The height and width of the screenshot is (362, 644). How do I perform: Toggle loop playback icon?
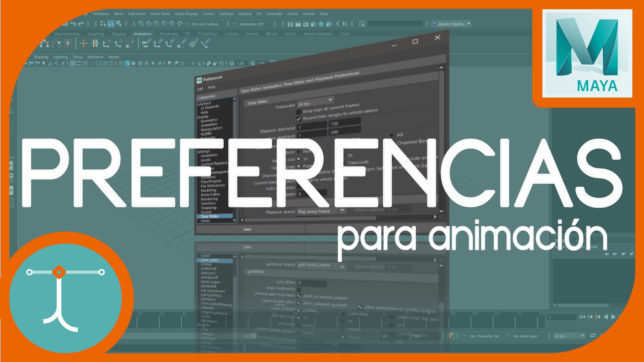(593, 335)
